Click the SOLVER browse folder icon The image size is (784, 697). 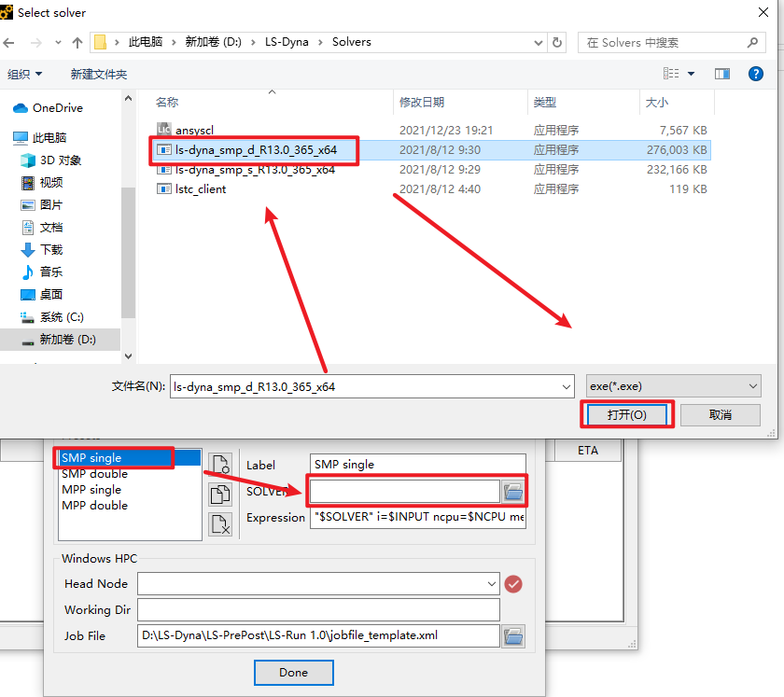click(513, 491)
